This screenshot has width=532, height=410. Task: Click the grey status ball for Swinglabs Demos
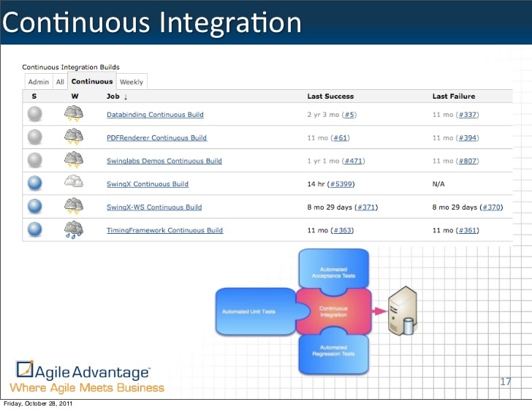click(x=34, y=160)
